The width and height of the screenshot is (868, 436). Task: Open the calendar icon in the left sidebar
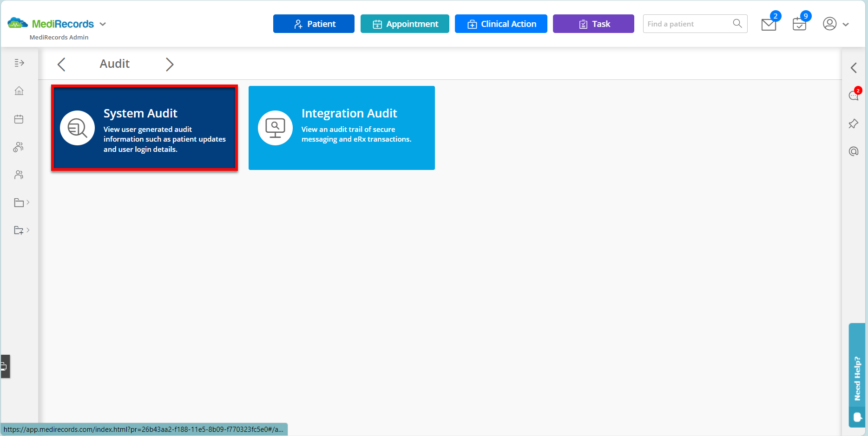coord(19,119)
